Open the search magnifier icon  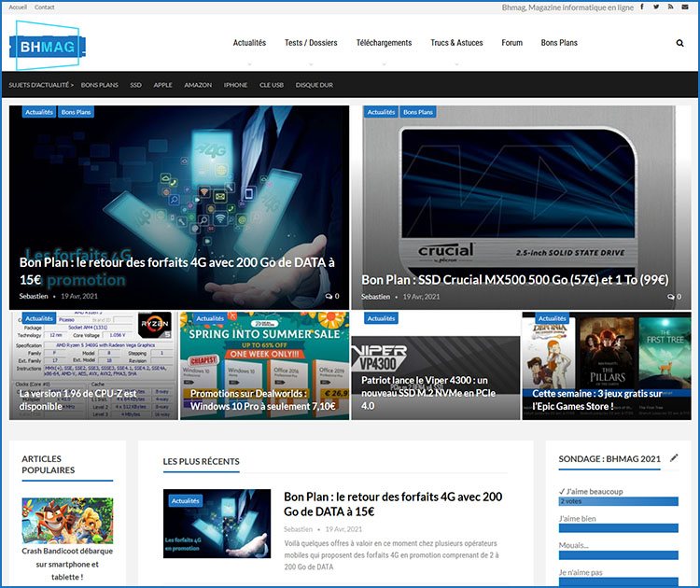click(679, 43)
